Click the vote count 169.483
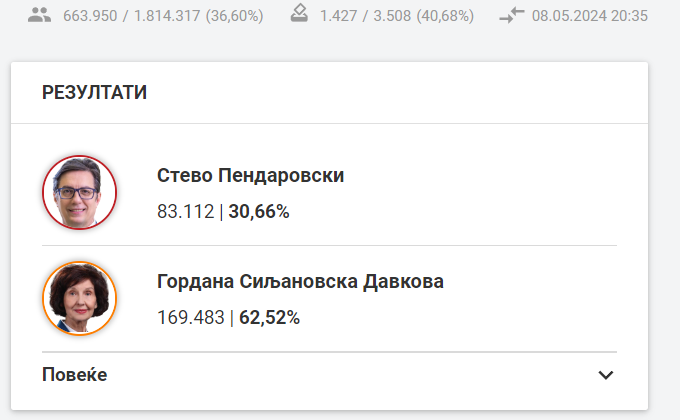The height and width of the screenshot is (420, 680). [191, 318]
